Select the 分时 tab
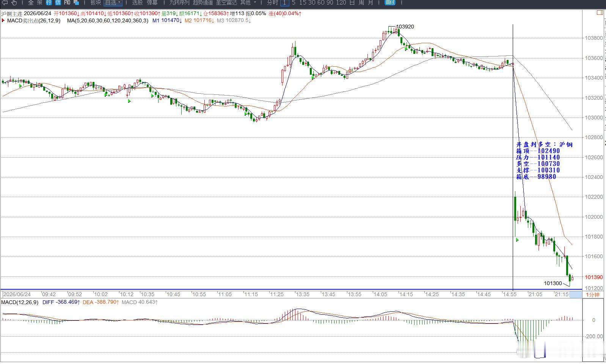This screenshot has width=606, height=364. click(272, 3)
